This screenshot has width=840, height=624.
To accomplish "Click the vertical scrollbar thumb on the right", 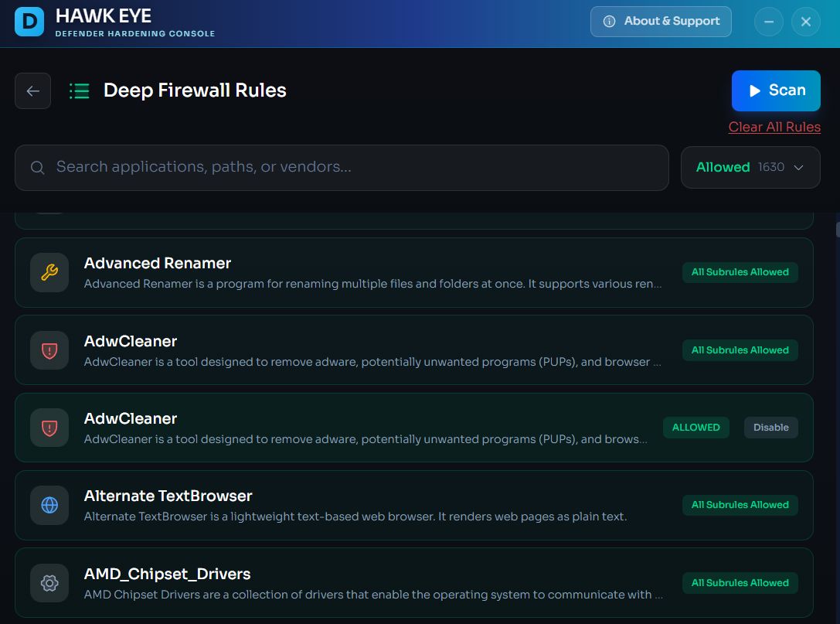I will [838, 229].
